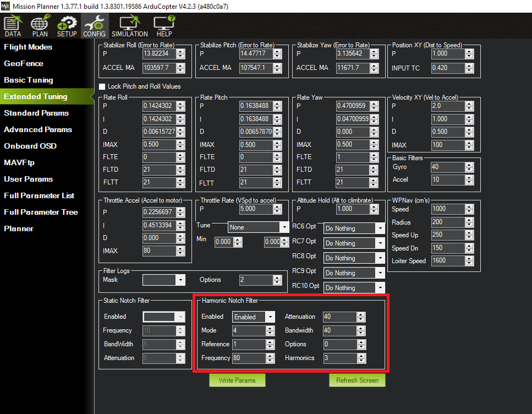Click the Harmonic Notch Frequency field
532x414 pixels.
pyautogui.click(x=249, y=358)
